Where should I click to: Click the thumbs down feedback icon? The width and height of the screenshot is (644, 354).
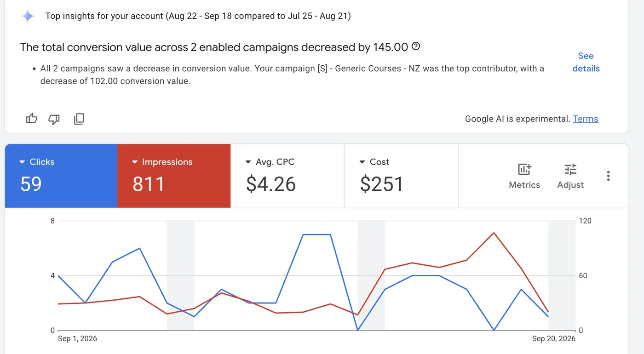pos(54,119)
